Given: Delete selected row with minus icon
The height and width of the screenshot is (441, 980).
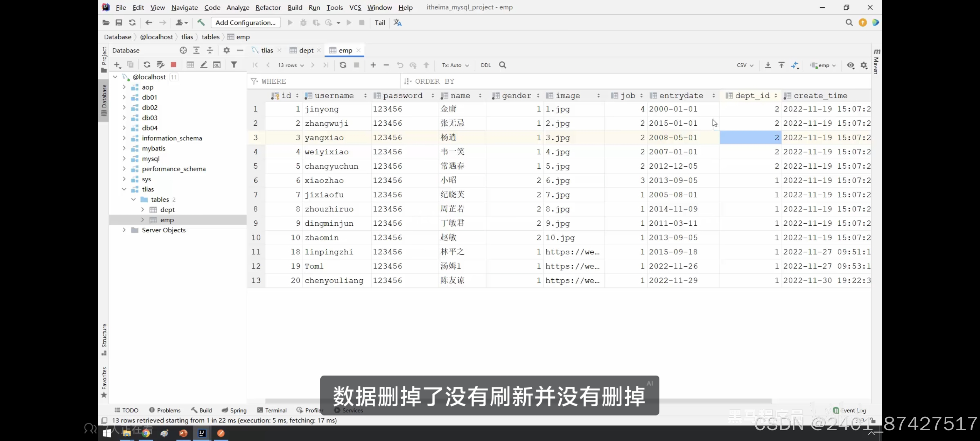Looking at the screenshot, I should pos(386,65).
